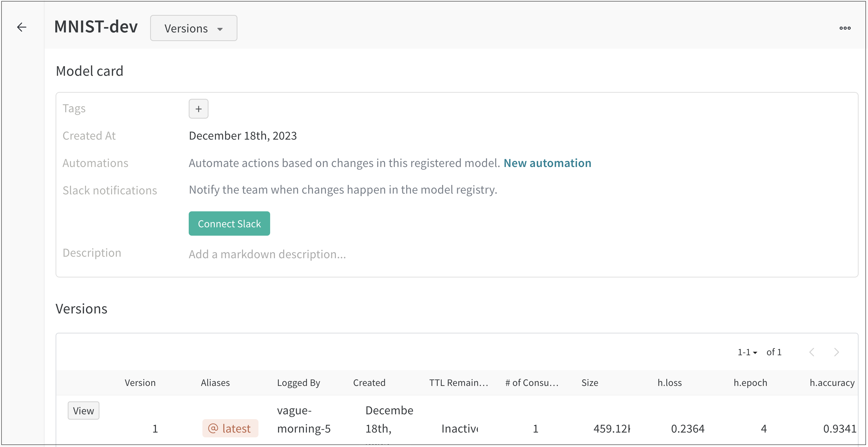868x447 pixels.
Task: Sort by the Version column header
Action: click(140, 383)
